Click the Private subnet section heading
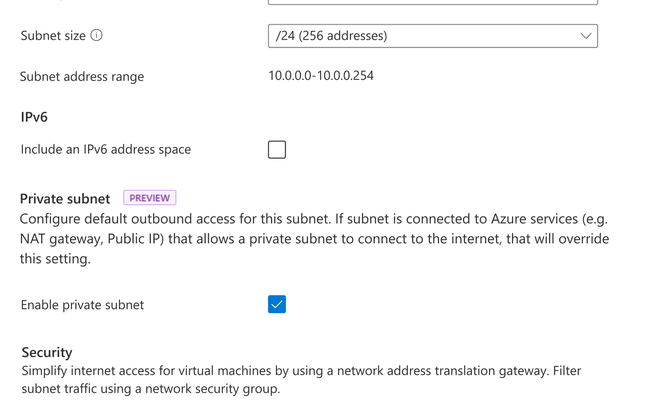669x400 pixels. tap(65, 199)
